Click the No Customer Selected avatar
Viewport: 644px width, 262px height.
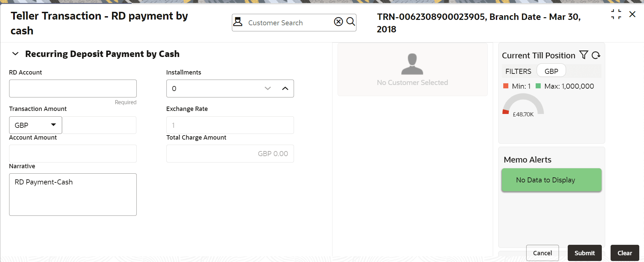[x=412, y=64]
